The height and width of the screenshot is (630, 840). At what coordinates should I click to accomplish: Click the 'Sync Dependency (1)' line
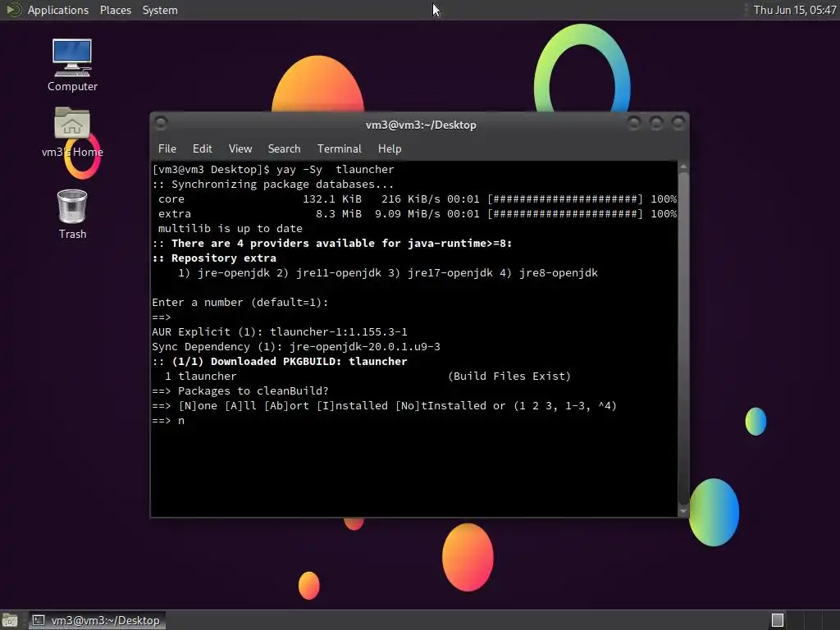tap(296, 347)
